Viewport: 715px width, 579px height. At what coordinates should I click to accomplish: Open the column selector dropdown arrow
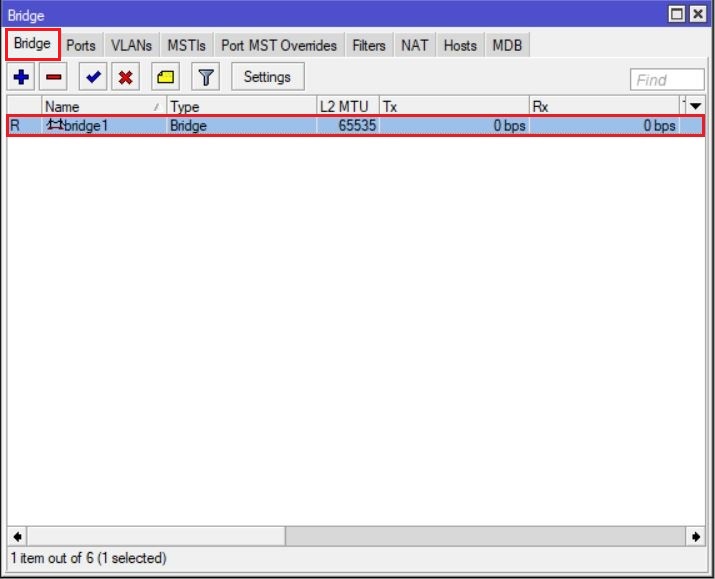[695, 106]
